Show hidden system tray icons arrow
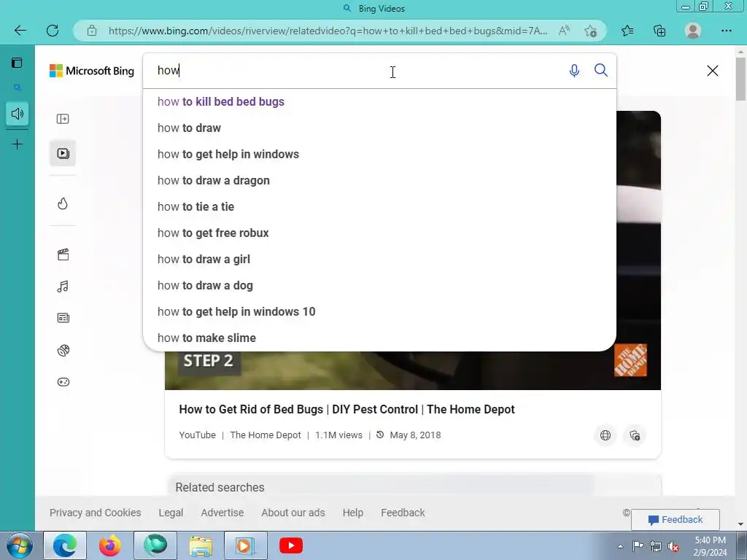This screenshot has height=560, width=747. point(620,546)
